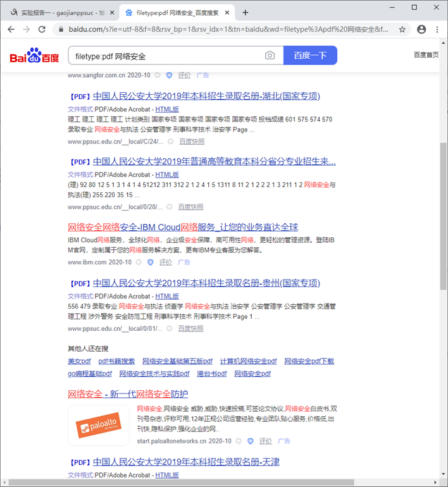Image resolution: width=448 pixels, height=487 pixels.
Task: Open dropdown arrow beside www.ppsuc.edu.cn/__local/0/28
Action: pos(170,207)
